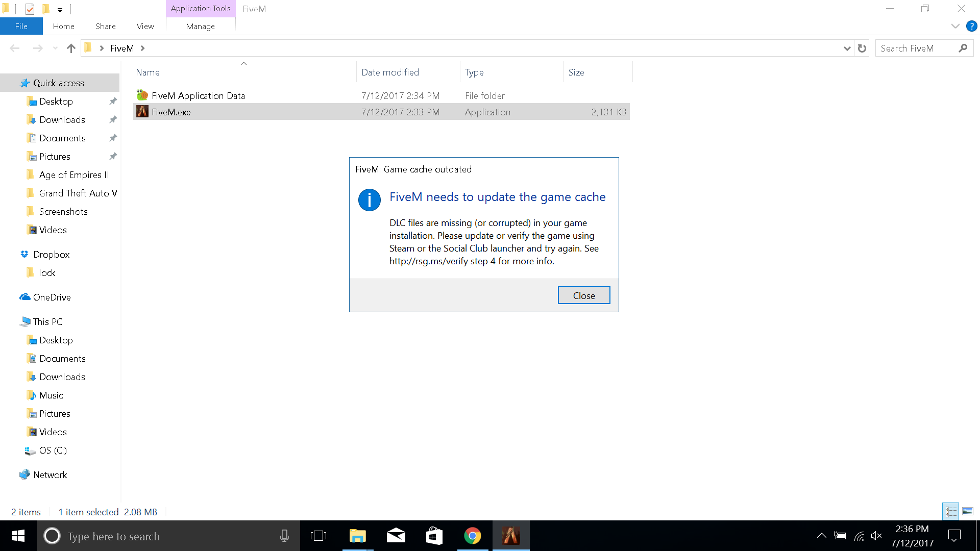Expand the ribbon with the chevron
The height and width of the screenshot is (551, 980).
coord(955,26)
